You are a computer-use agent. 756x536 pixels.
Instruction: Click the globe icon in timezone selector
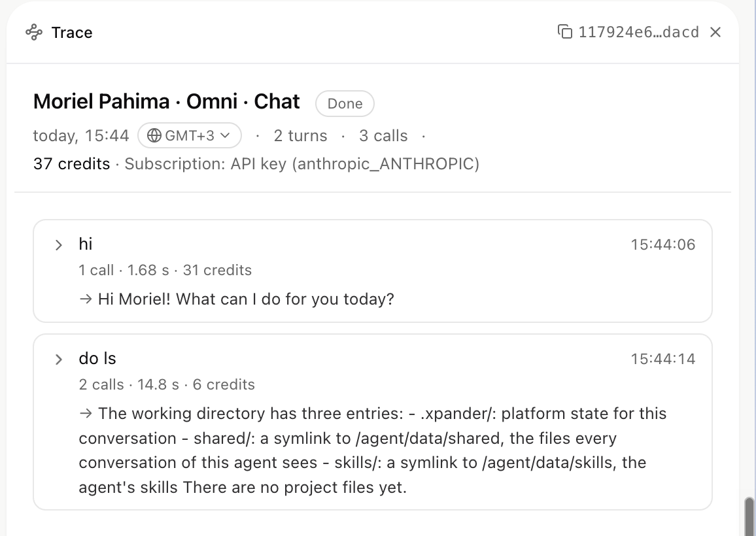tap(154, 135)
